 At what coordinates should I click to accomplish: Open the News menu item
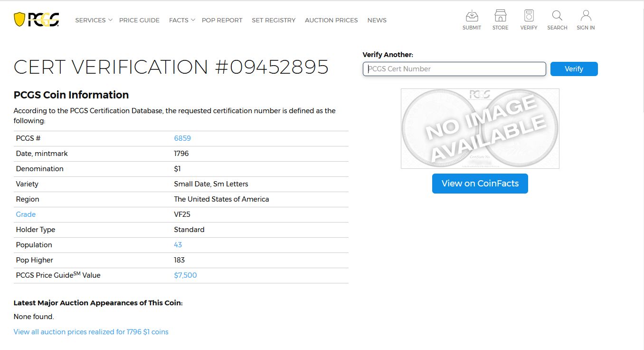pyautogui.click(x=377, y=20)
